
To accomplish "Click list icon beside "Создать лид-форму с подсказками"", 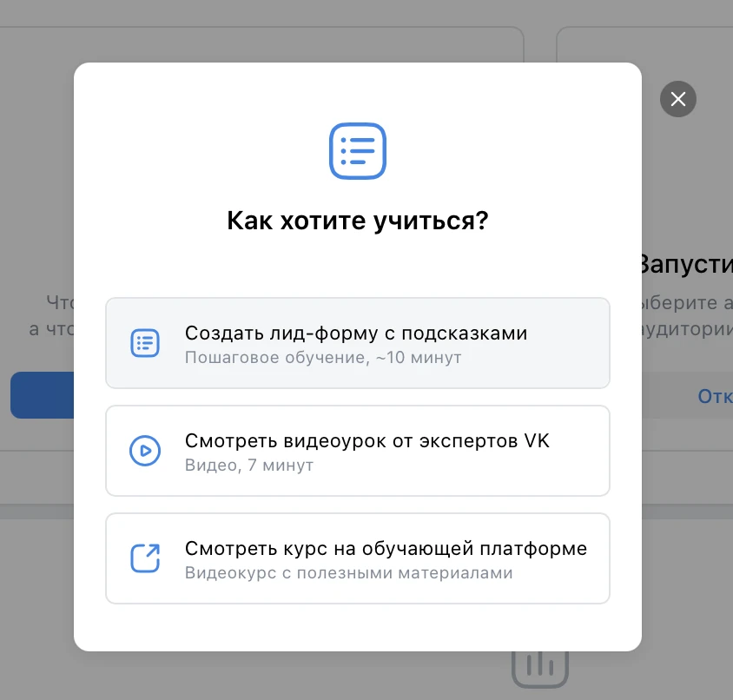I will (145, 343).
